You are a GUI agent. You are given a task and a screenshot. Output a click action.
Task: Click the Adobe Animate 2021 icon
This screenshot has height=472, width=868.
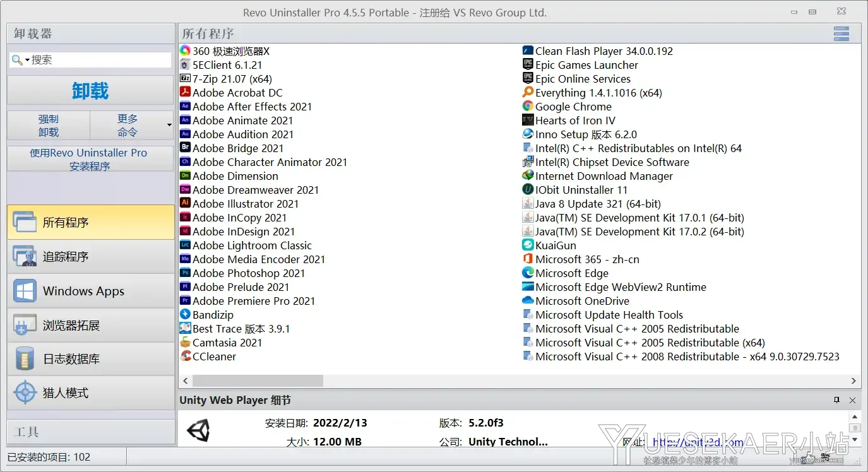(185, 120)
